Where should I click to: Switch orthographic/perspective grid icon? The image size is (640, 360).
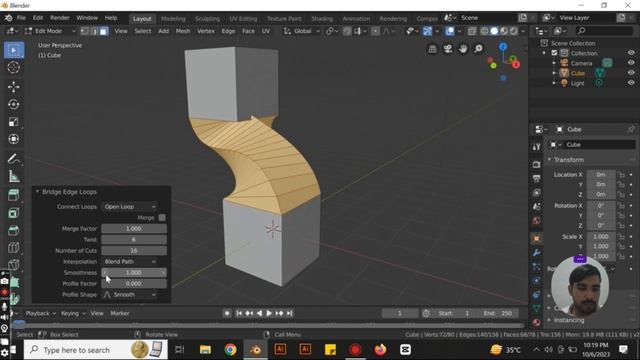pos(433,49)
